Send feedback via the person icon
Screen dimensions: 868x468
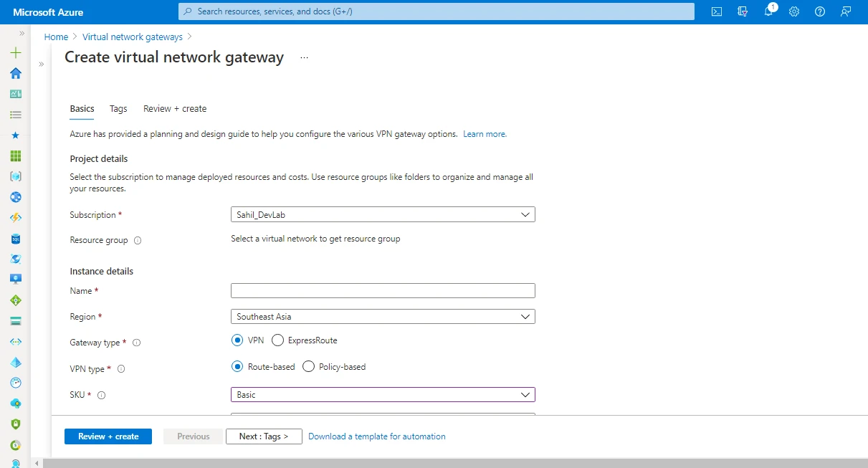click(x=845, y=11)
